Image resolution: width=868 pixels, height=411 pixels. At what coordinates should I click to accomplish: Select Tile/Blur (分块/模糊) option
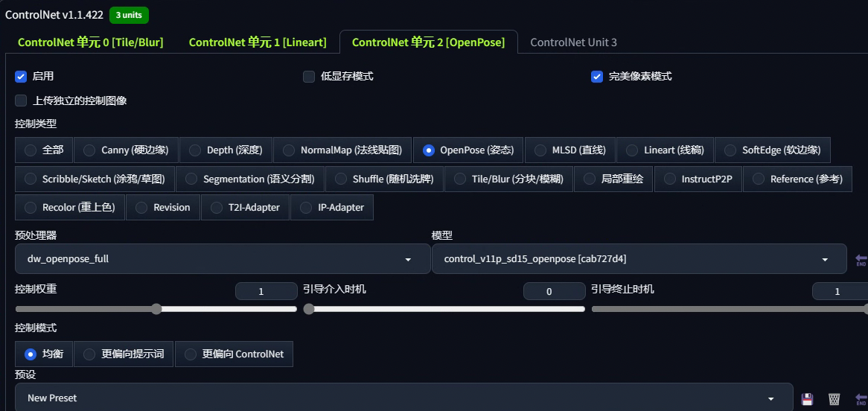(508, 179)
